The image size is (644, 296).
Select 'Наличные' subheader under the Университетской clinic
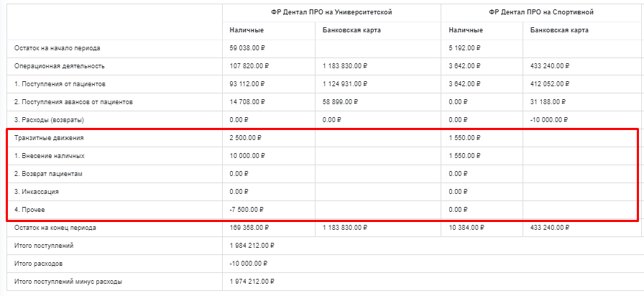[247, 30]
